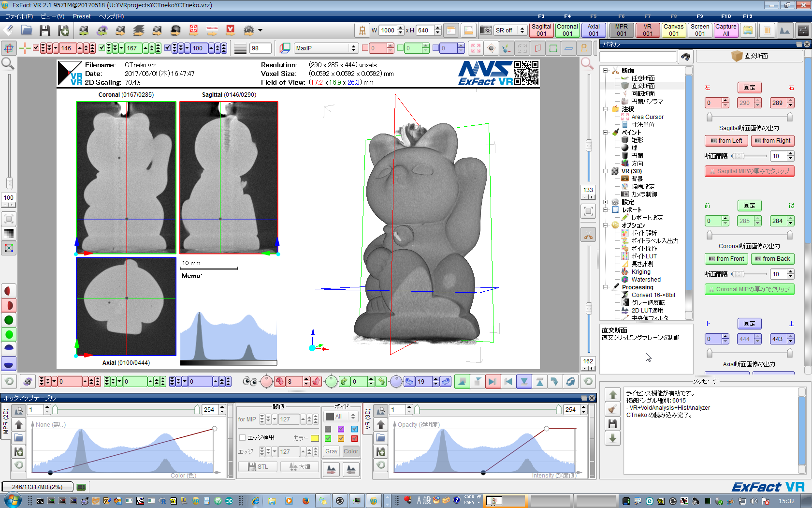Toggle the red sagittal slice checkbox

(x=36, y=48)
